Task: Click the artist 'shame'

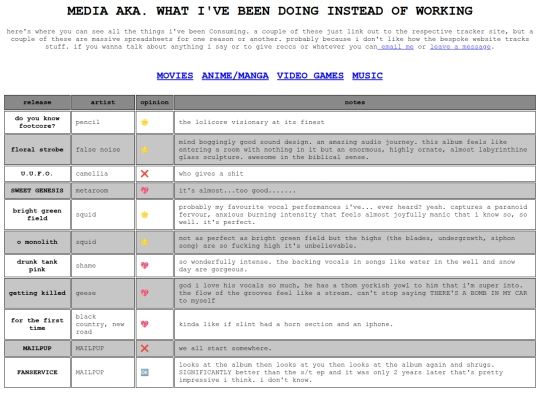Action: [86, 266]
